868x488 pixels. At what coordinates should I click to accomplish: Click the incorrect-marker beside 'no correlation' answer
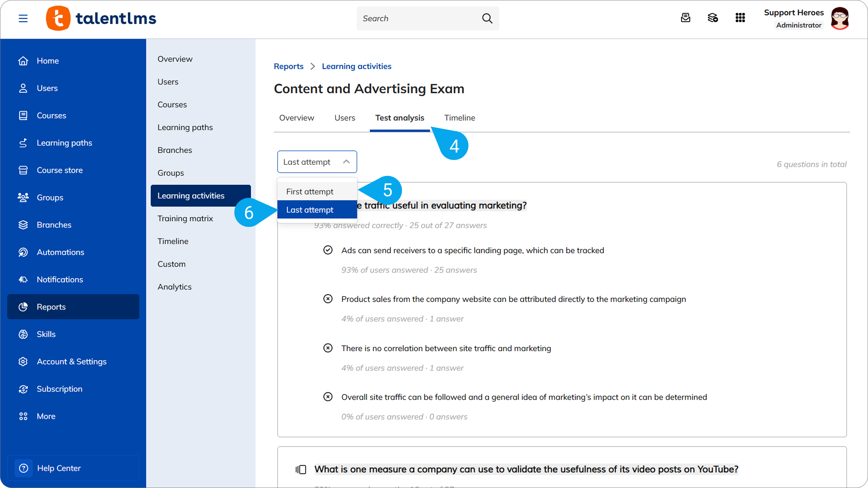(x=328, y=348)
